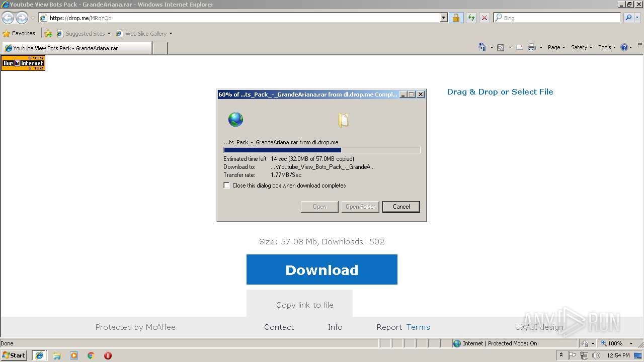Screen dimensions: 644x362
Task: Expand the address bar dropdown
Action: [443, 18]
